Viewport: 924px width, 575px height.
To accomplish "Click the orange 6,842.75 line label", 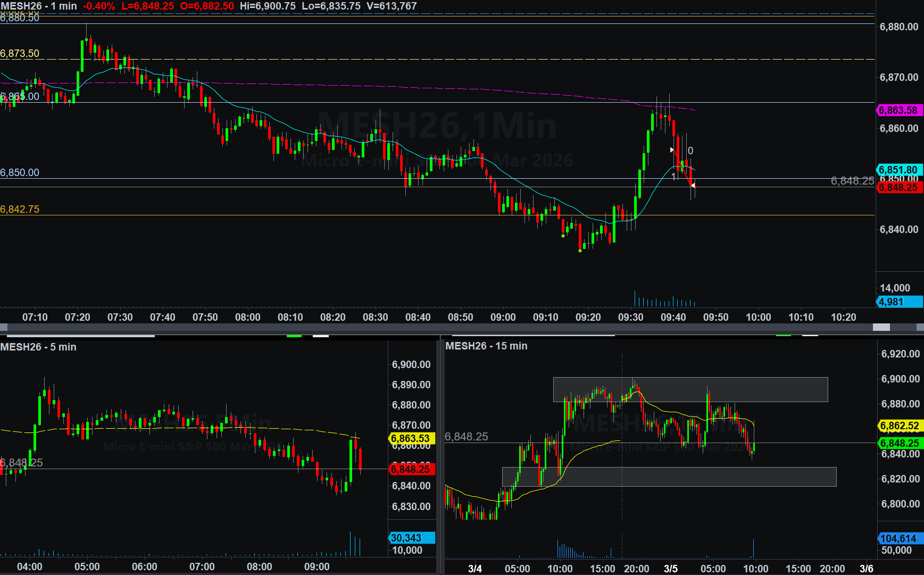I will (x=20, y=209).
